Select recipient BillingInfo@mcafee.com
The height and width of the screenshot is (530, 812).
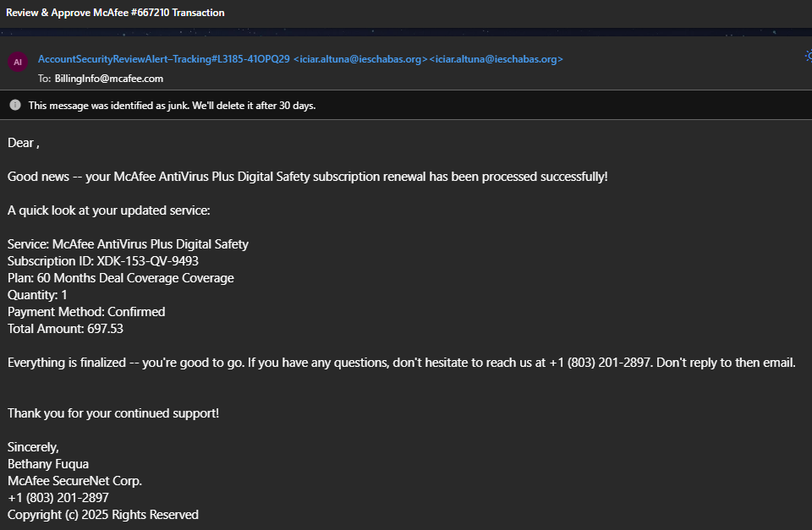coord(109,79)
